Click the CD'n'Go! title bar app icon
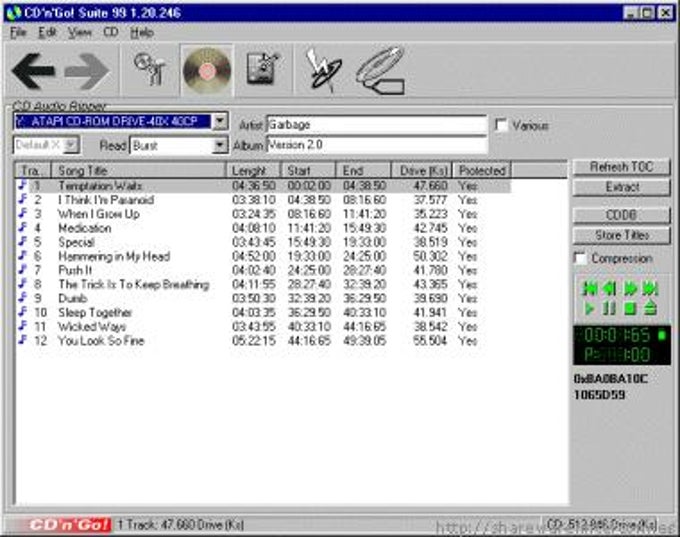 tap(14, 13)
